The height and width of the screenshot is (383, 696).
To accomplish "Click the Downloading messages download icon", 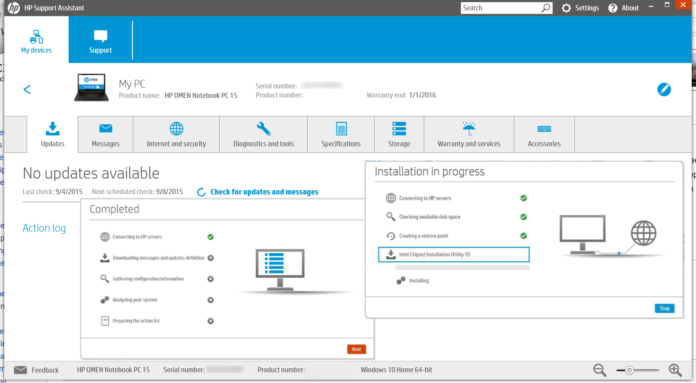I will pos(105,258).
